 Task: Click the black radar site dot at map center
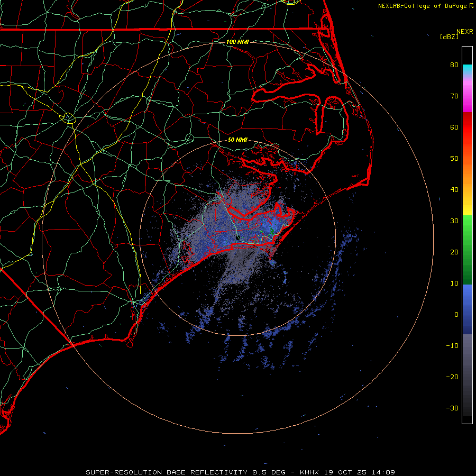coord(237,237)
